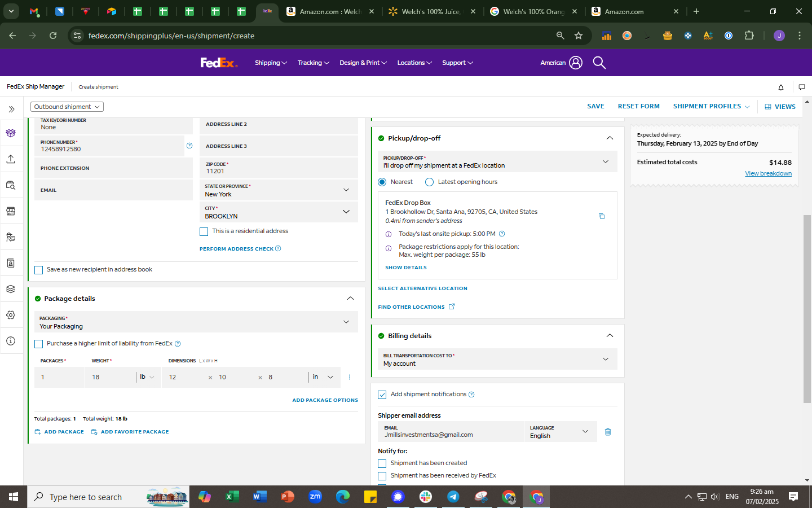Image resolution: width=812 pixels, height=508 pixels.
Task: Delete the shipper email with trash icon
Action: [x=608, y=432]
